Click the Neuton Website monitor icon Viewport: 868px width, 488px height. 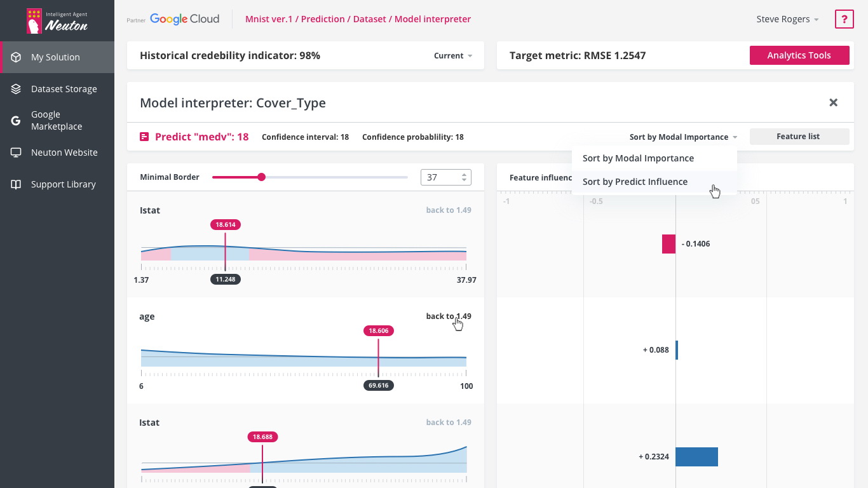(x=16, y=152)
